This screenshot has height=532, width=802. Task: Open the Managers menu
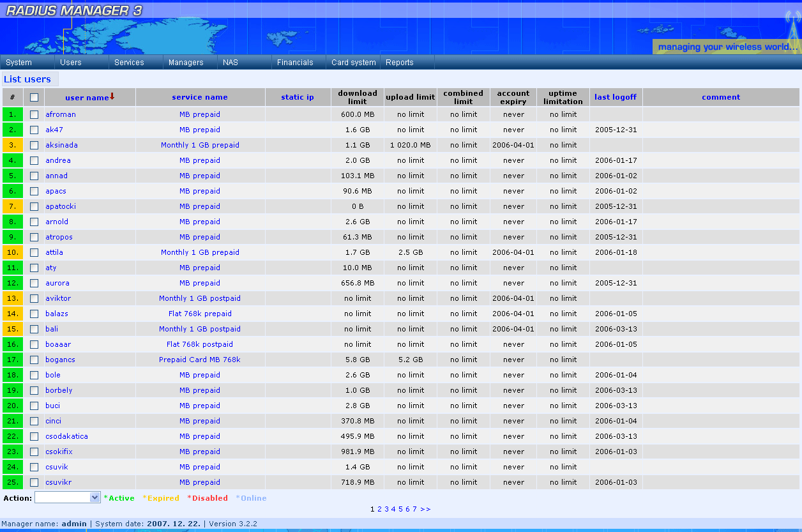[186, 63]
